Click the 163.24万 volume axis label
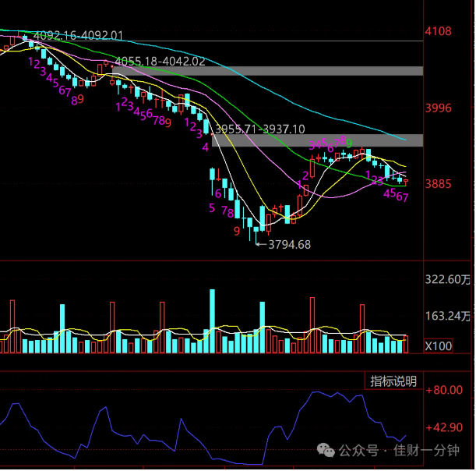 tap(448, 316)
